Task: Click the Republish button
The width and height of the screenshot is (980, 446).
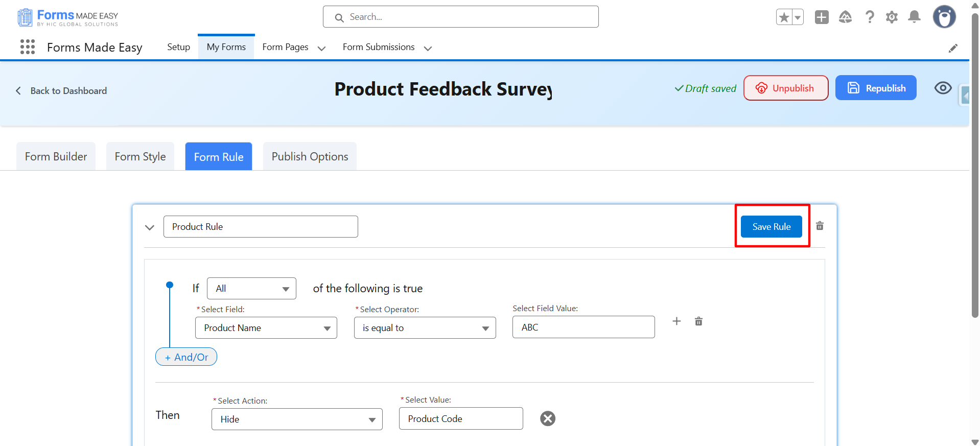Action: point(875,88)
